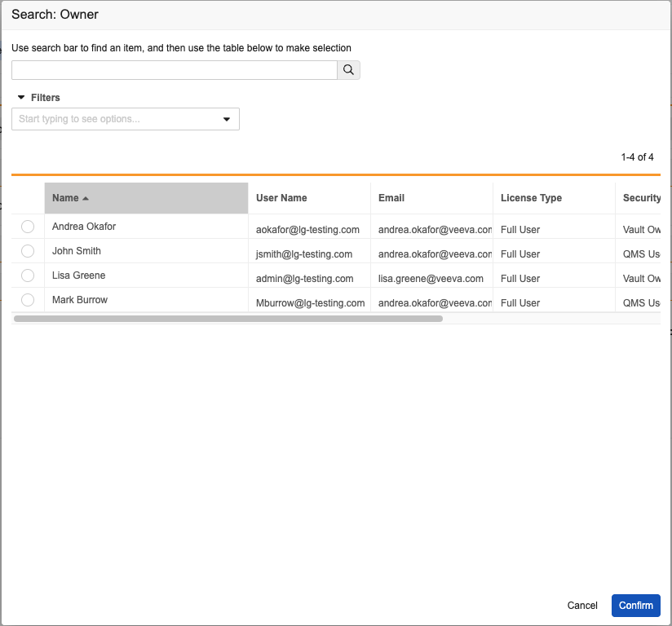Click Full User in Mark Burrow's row
672x626 pixels.
[x=520, y=303]
